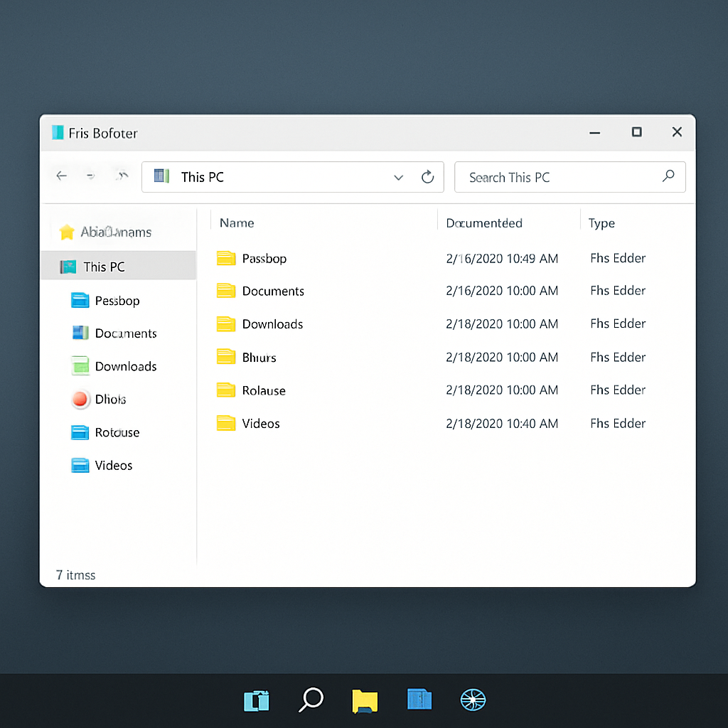Click the yellow folder icon beside Videos in list
The image size is (728, 728).
point(226,422)
